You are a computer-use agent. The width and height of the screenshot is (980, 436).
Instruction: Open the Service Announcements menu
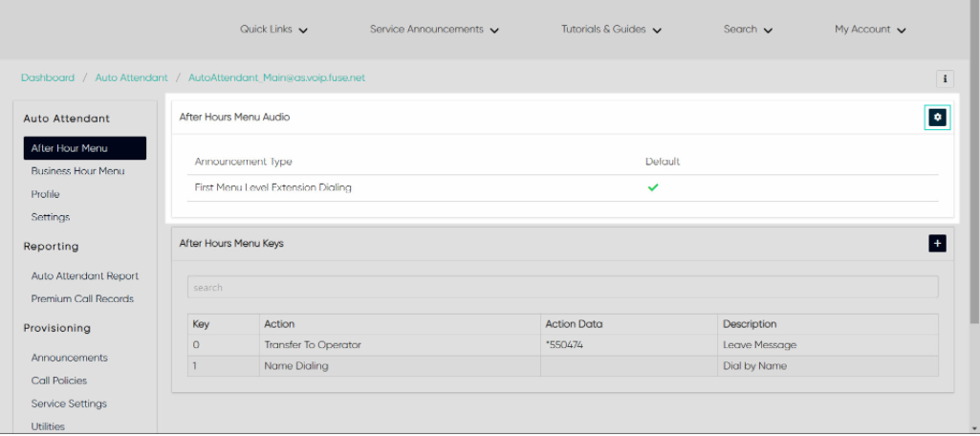tap(434, 30)
